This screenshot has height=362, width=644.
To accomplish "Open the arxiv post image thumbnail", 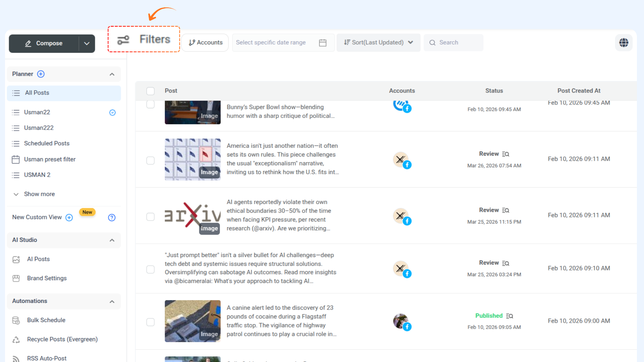I will coord(192,216).
